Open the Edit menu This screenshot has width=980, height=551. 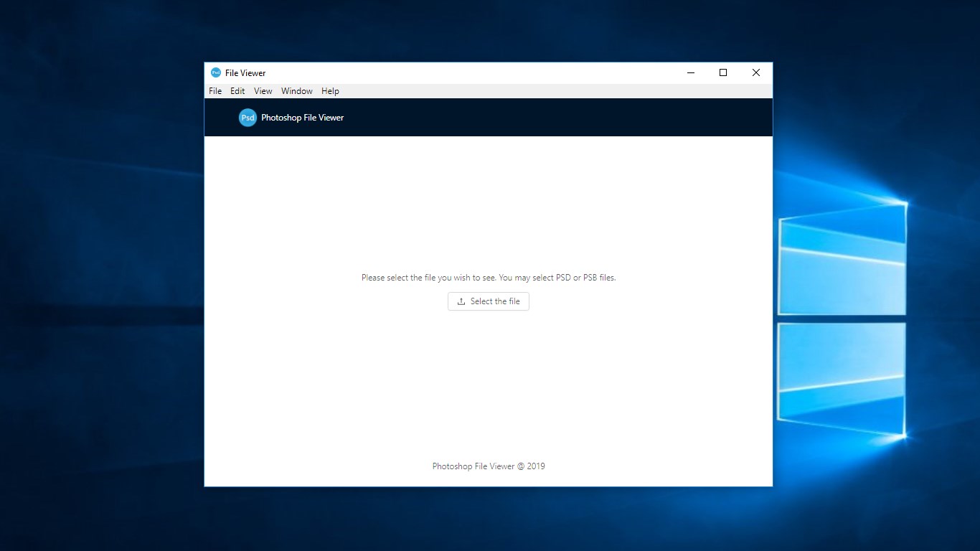(x=237, y=91)
